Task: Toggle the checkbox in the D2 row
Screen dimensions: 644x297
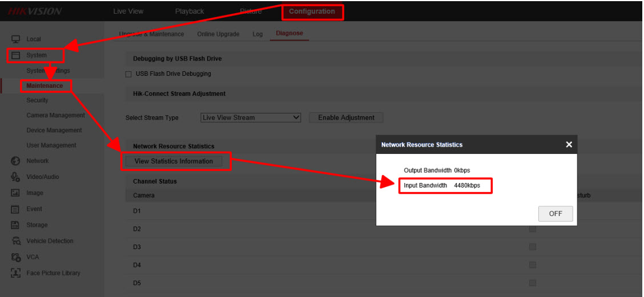Action: (x=533, y=229)
